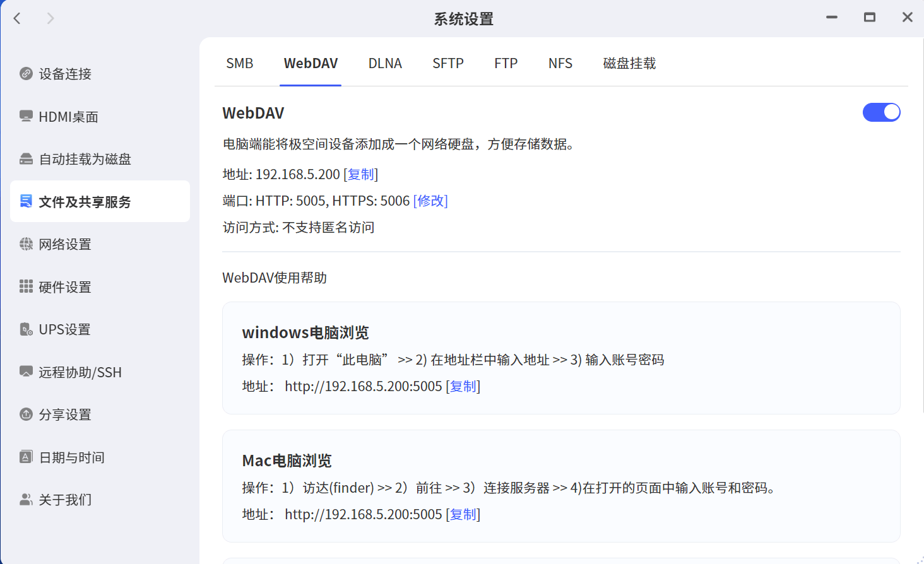Open the disk mount (磁盘挂载) tab

[x=629, y=64]
